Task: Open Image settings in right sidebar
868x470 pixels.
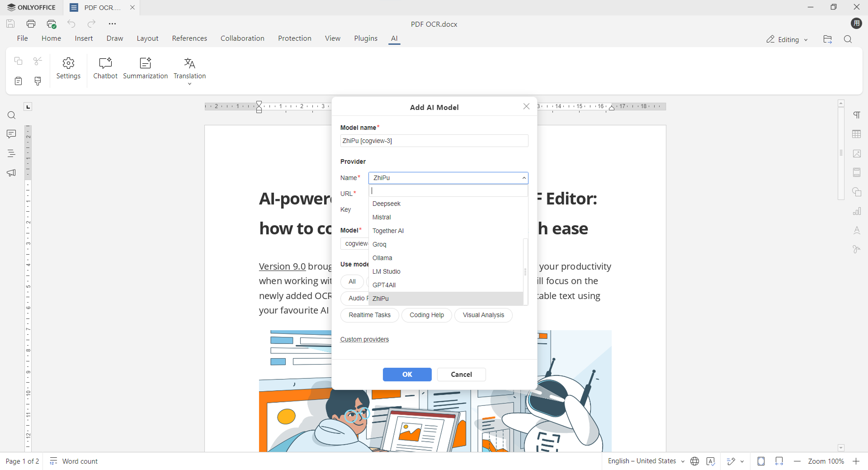Action: click(x=857, y=154)
